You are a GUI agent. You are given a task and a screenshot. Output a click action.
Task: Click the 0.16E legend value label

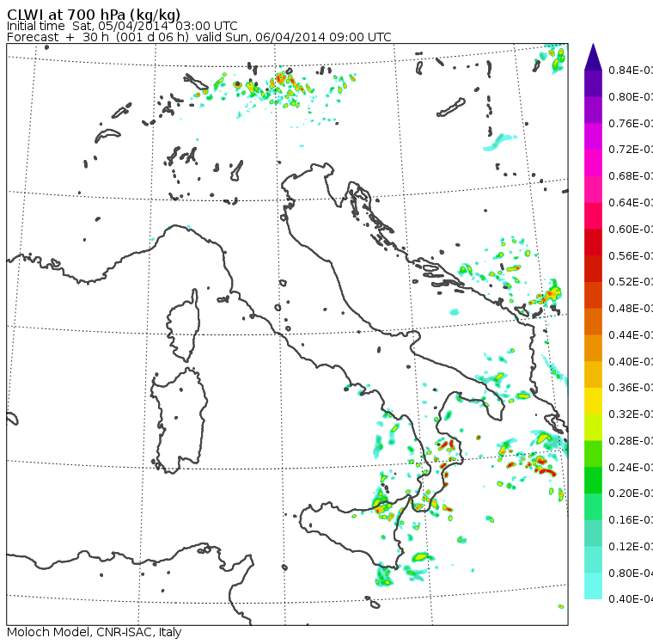click(x=631, y=520)
